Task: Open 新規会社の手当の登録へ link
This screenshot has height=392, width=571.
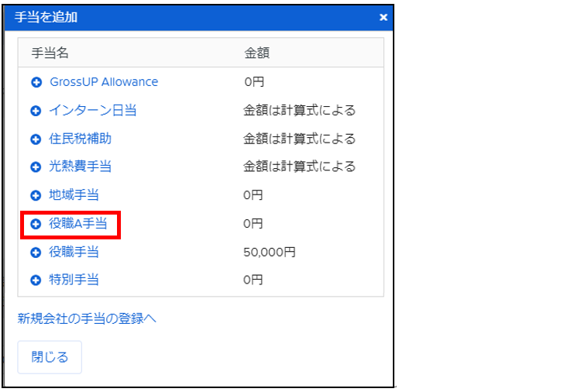Action: [87, 318]
